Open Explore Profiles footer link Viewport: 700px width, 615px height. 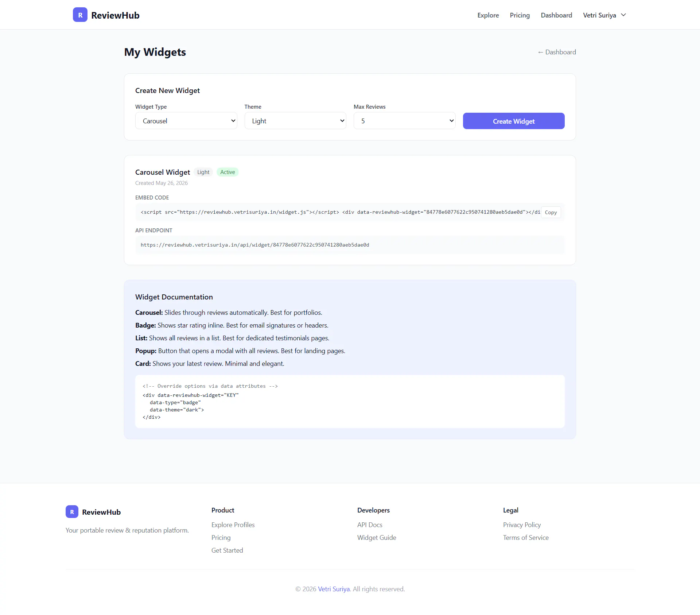tap(233, 525)
